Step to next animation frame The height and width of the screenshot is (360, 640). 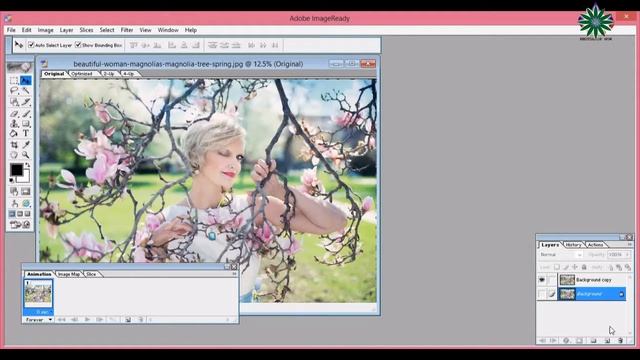(x=100, y=320)
